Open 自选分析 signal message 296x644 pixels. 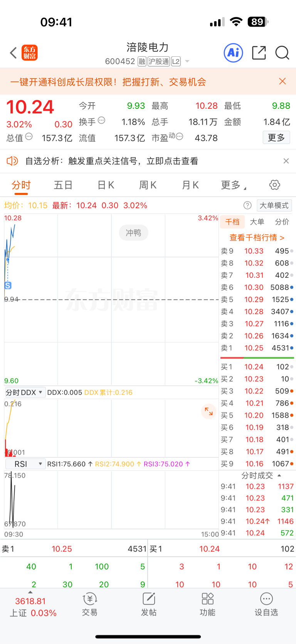click(x=112, y=161)
